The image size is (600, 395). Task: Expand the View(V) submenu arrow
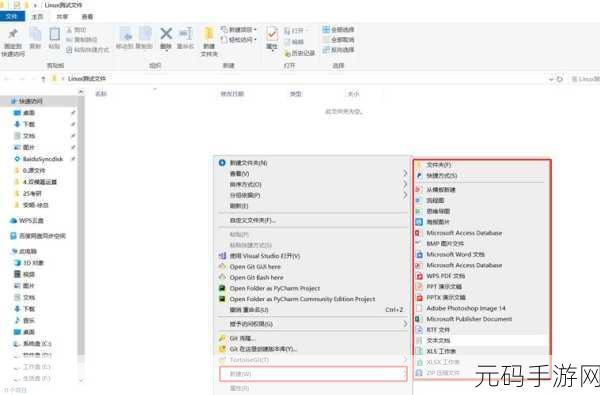[x=405, y=173]
